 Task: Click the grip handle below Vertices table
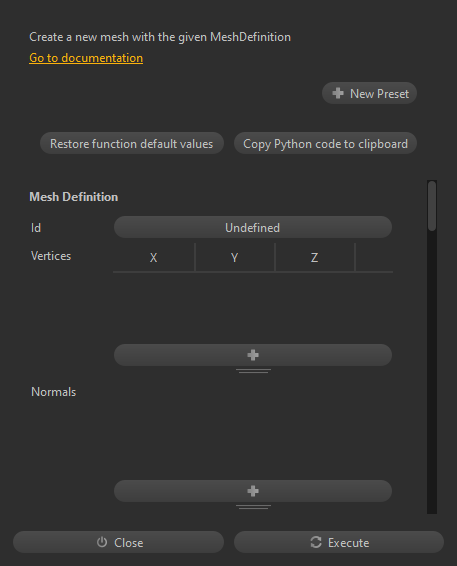253,371
